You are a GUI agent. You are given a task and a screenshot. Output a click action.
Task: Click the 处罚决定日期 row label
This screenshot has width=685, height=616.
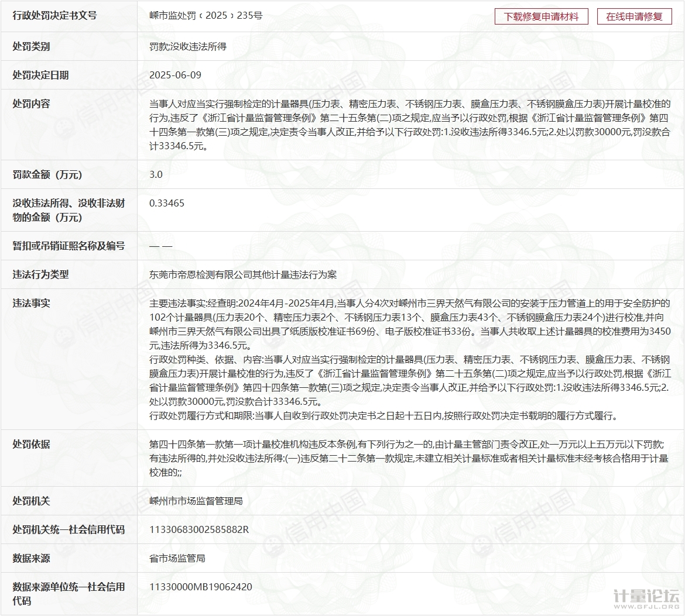(x=40, y=75)
